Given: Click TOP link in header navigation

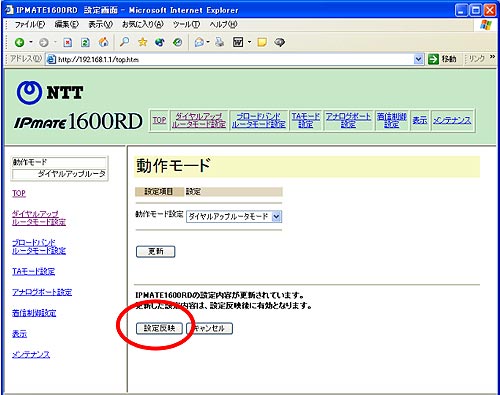Looking at the screenshot, I should click(159, 120).
